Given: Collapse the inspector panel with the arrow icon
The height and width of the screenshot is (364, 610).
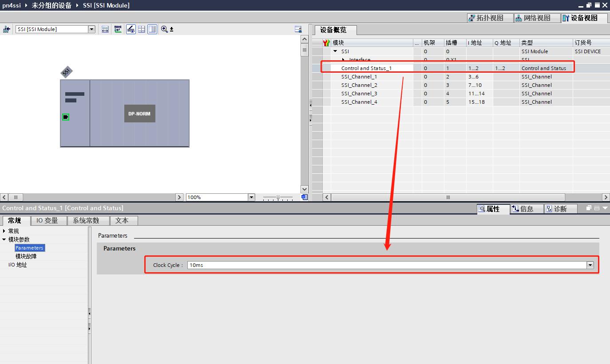Looking at the screenshot, I should pos(605,208).
